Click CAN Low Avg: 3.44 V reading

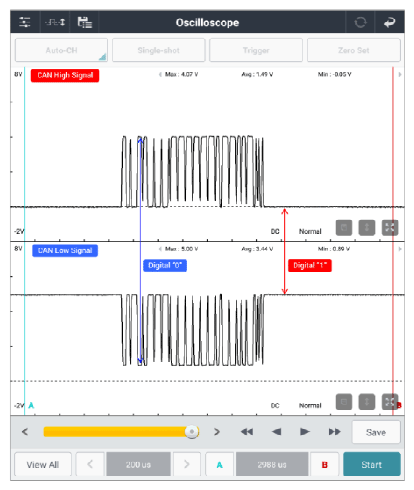point(257,249)
